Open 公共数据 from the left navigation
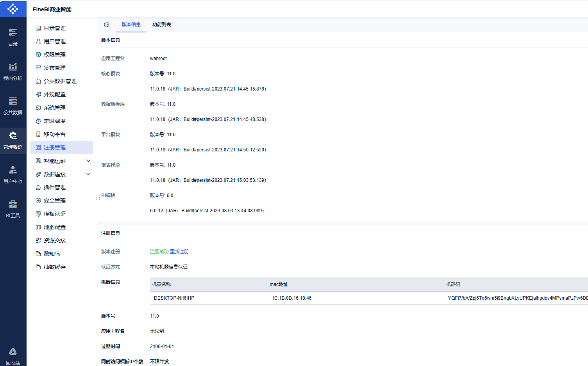The image size is (588, 366). (13, 106)
